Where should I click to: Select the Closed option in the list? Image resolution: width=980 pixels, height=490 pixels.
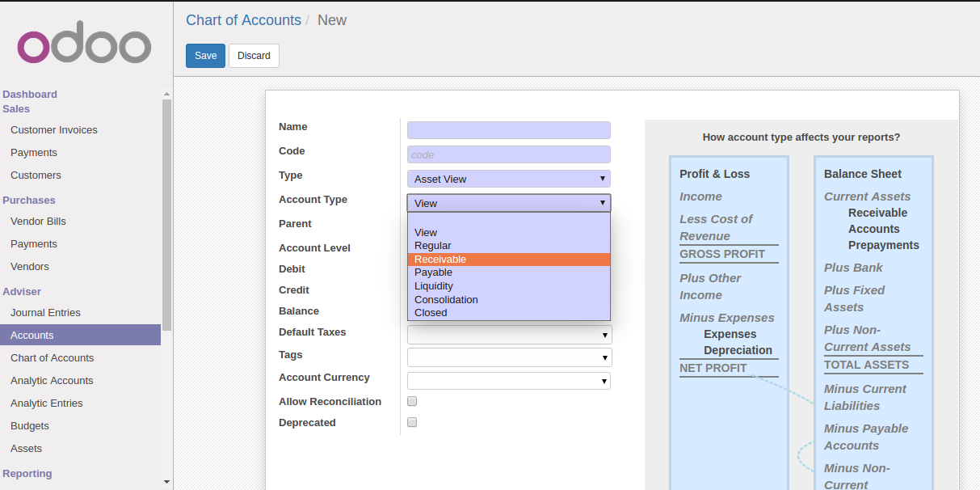coord(508,313)
